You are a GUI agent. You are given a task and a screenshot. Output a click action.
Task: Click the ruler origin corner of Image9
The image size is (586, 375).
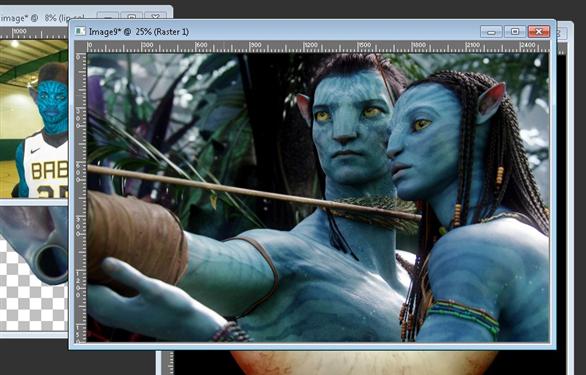(80, 47)
